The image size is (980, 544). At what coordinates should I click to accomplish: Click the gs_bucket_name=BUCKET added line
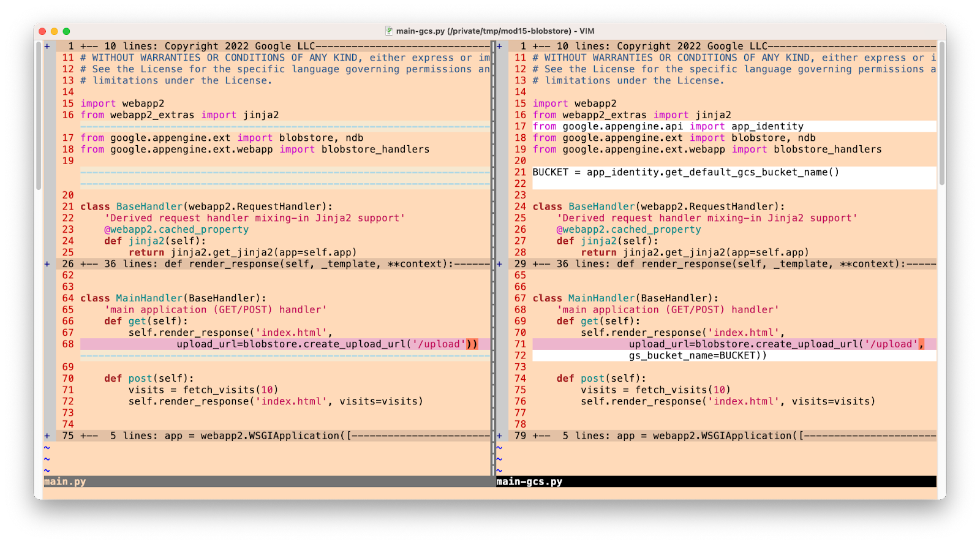coord(697,355)
